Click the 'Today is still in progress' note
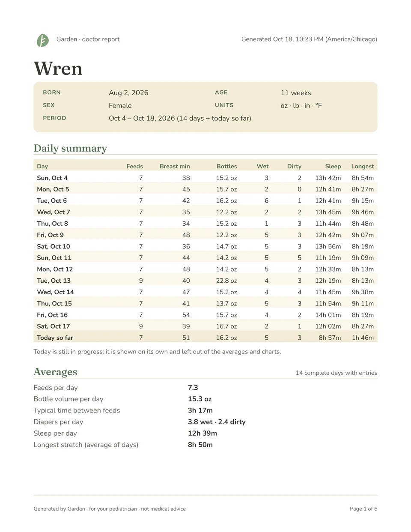 (x=158, y=352)
